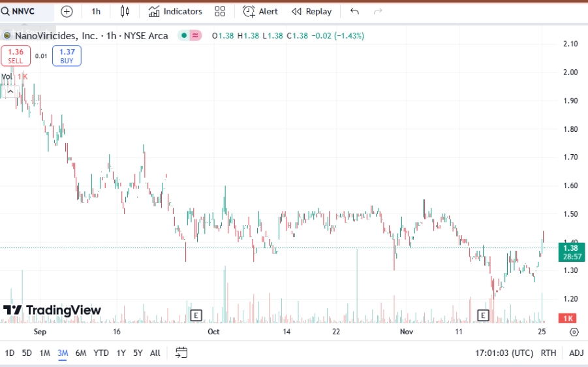Open go-to-date calendar icon
The width and height of the screenshot is (588, 367).
(181, 353)
